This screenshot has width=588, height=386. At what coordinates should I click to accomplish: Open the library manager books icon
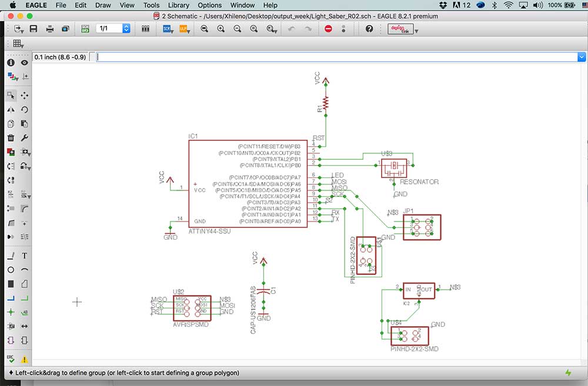(x=145, y=29)
